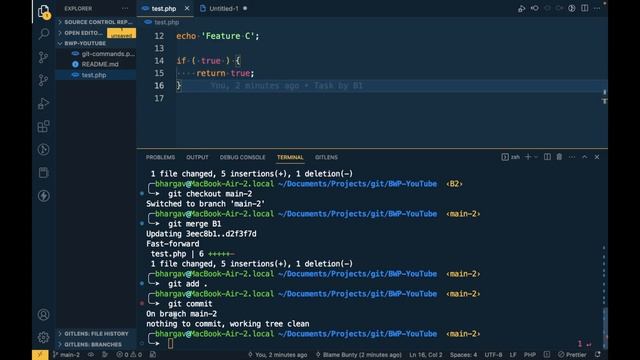Split the terminal panel
This screenshot has width=640, height=360.
coord(547,157)
